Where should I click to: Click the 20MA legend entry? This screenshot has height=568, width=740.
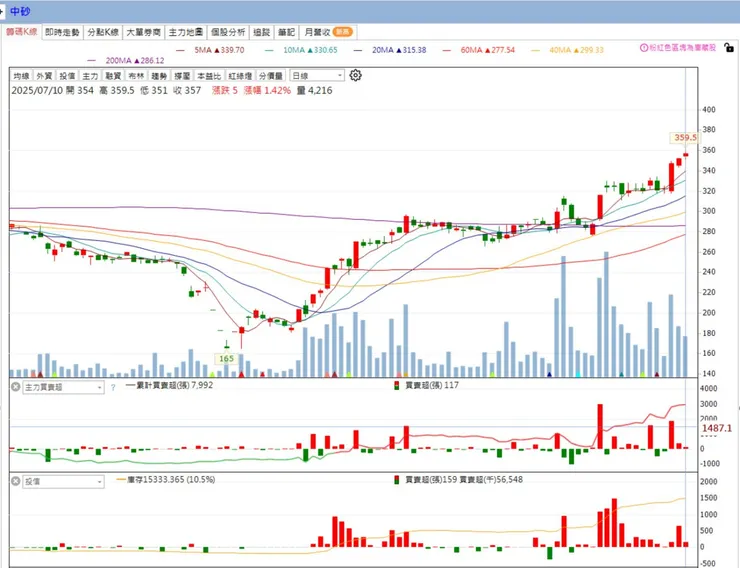pos(390,50)
